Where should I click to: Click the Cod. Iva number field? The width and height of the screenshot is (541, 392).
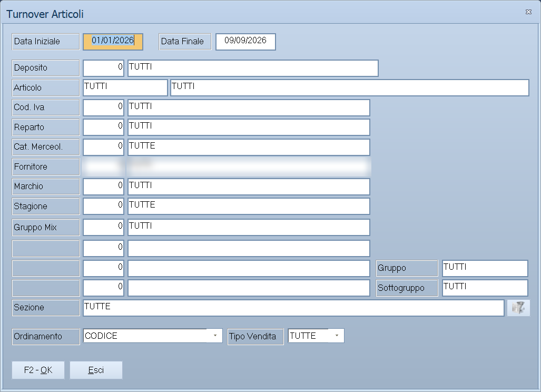tap(103, 107)
